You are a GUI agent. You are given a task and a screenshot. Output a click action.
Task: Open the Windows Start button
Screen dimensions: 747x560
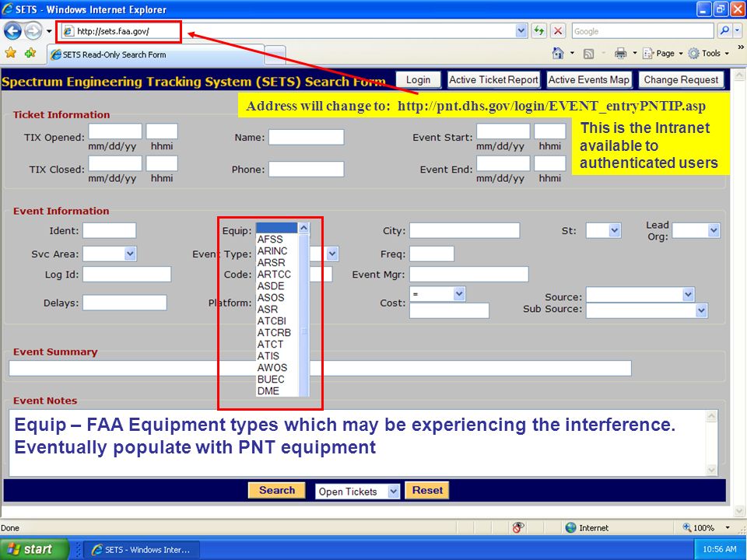(33, 549)
